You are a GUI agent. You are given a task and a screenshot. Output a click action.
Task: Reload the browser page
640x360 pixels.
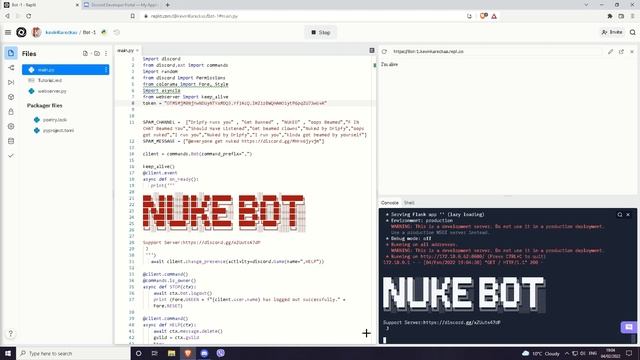point(29,16)
